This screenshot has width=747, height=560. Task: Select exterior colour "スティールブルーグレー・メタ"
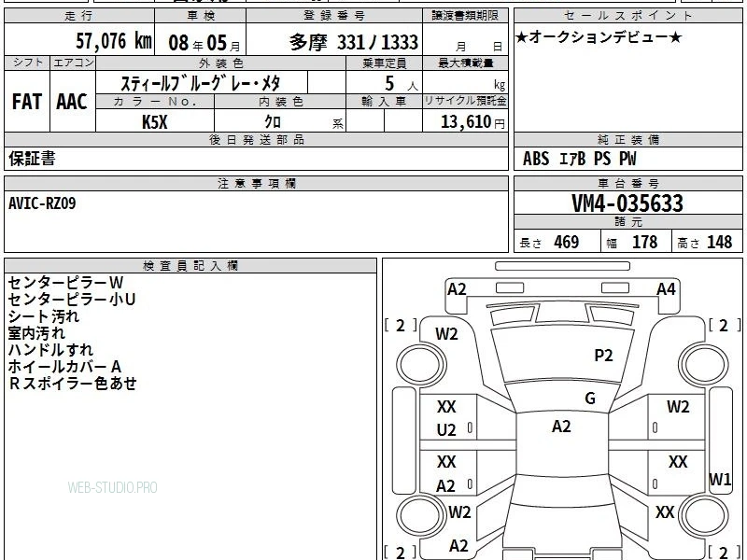(200, 83)
